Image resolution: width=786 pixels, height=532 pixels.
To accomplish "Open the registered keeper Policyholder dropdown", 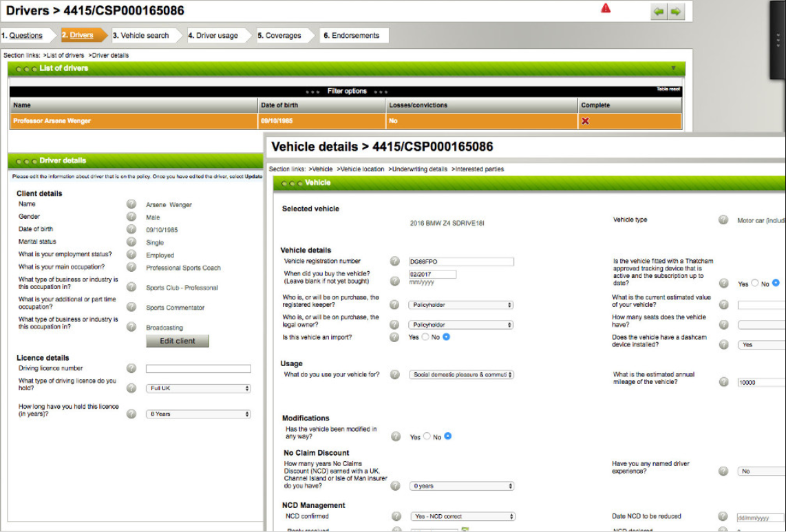I will (462, 305).
